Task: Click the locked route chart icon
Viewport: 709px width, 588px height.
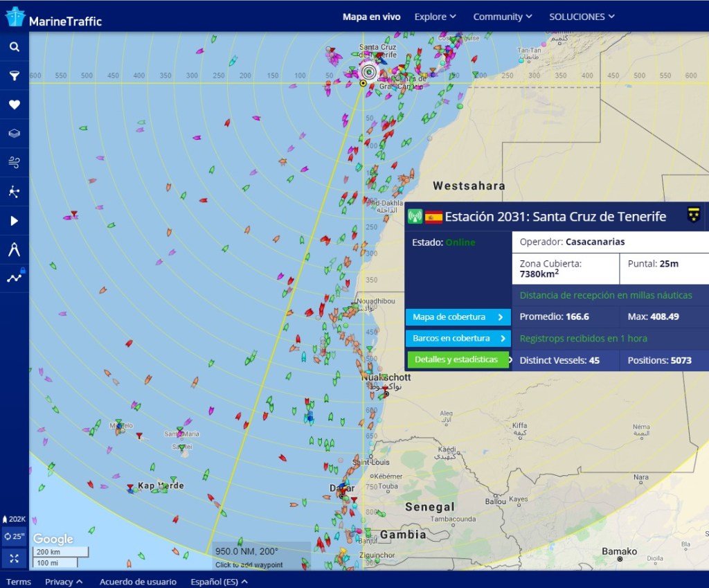Action: point(15,278)
